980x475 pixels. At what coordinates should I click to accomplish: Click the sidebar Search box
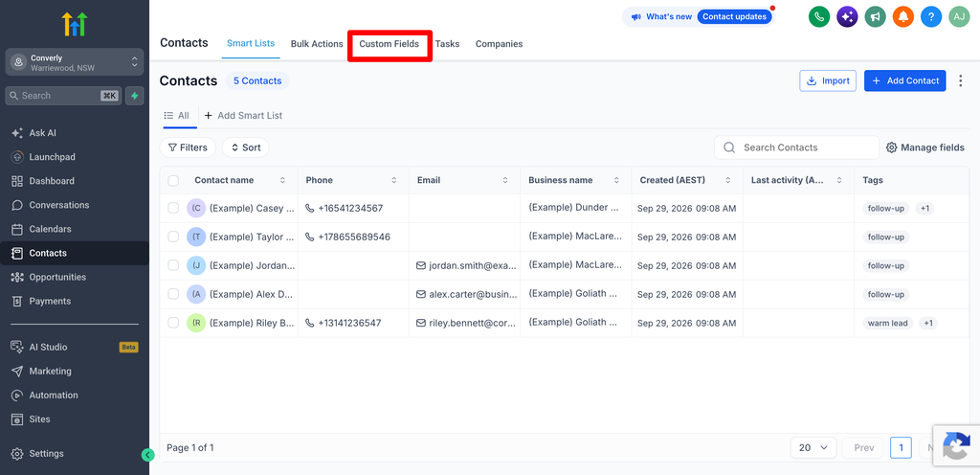point(64,96)
